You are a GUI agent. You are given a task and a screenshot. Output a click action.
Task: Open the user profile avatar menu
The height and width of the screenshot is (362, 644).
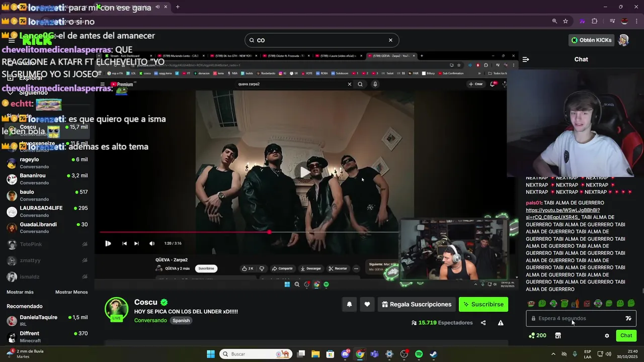tap(623, 40)
